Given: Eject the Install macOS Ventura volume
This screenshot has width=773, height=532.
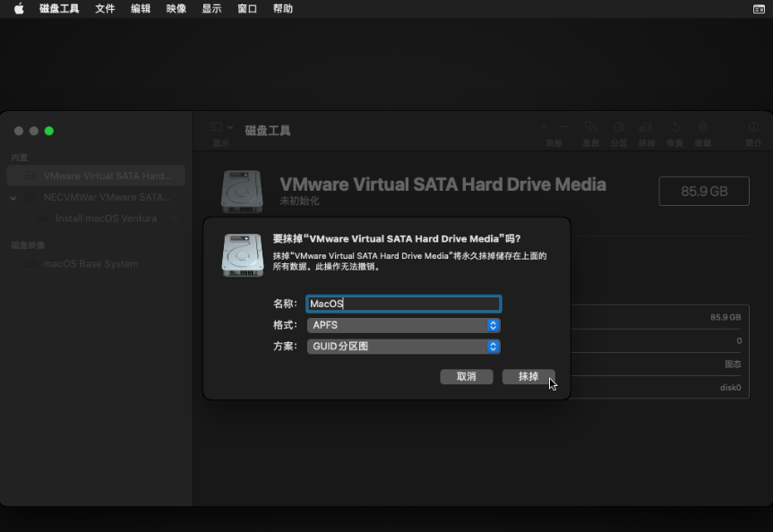Looking at the screenshot, I should click(175, 219).
